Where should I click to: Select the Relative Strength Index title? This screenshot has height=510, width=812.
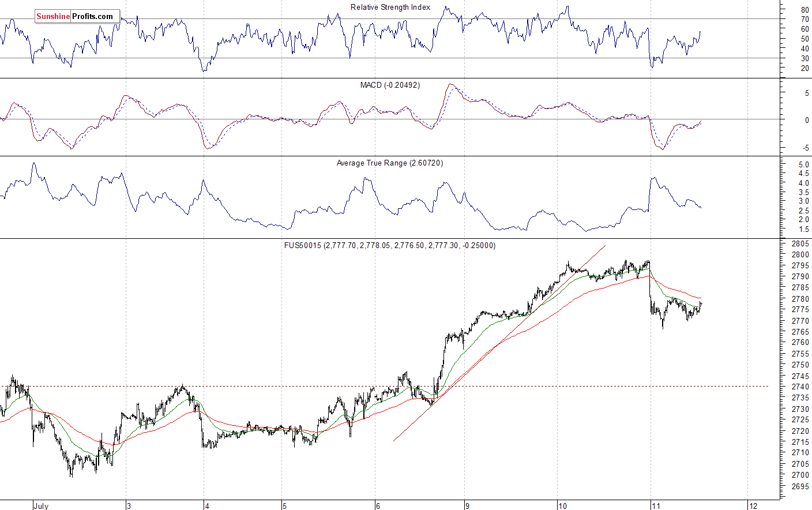390,7
